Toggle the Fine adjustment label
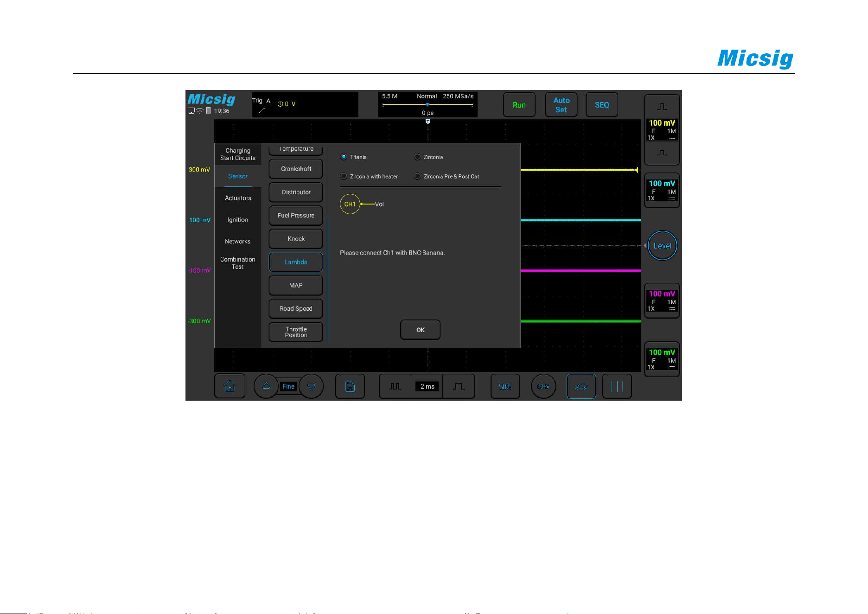 tap(288, 386)
